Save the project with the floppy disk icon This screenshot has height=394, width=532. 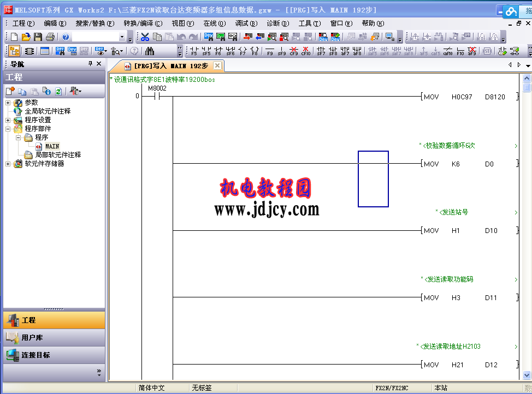(38, 37)
